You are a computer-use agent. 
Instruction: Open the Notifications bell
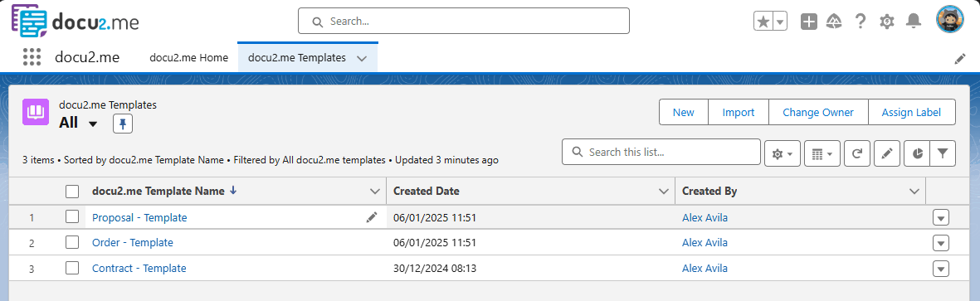914,22
